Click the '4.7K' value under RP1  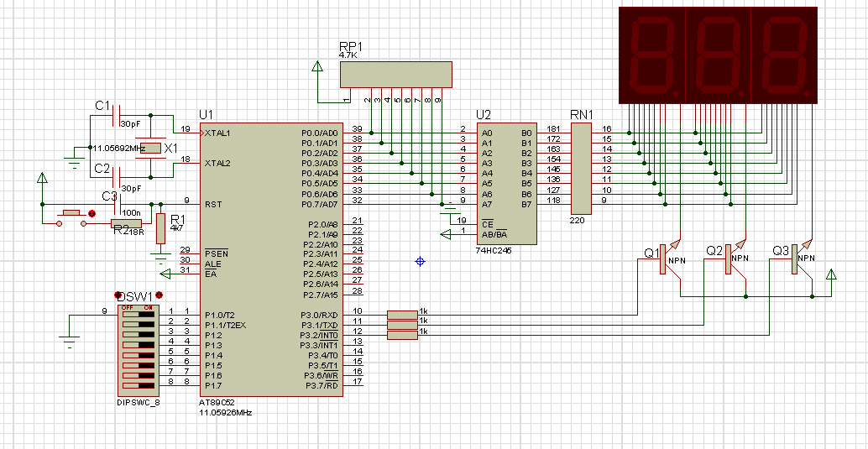(348, 55)
